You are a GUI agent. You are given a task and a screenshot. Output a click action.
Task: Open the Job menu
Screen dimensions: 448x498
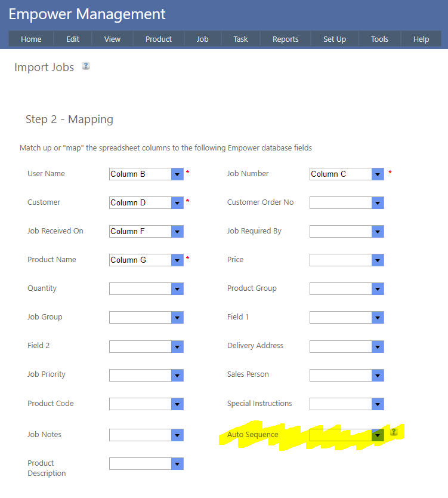tap(203, 39)
